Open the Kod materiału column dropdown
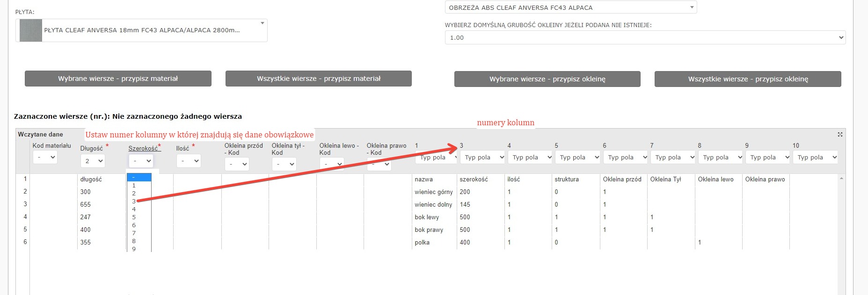Image resolution: width=868 pixels, height=295 pixels. (45, 158)
